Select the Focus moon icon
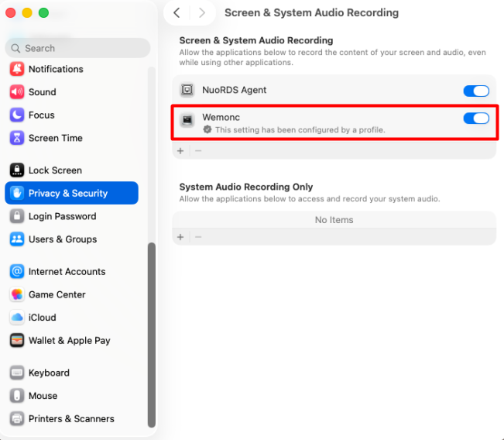 pyautogui.click(x=17, y=115)
